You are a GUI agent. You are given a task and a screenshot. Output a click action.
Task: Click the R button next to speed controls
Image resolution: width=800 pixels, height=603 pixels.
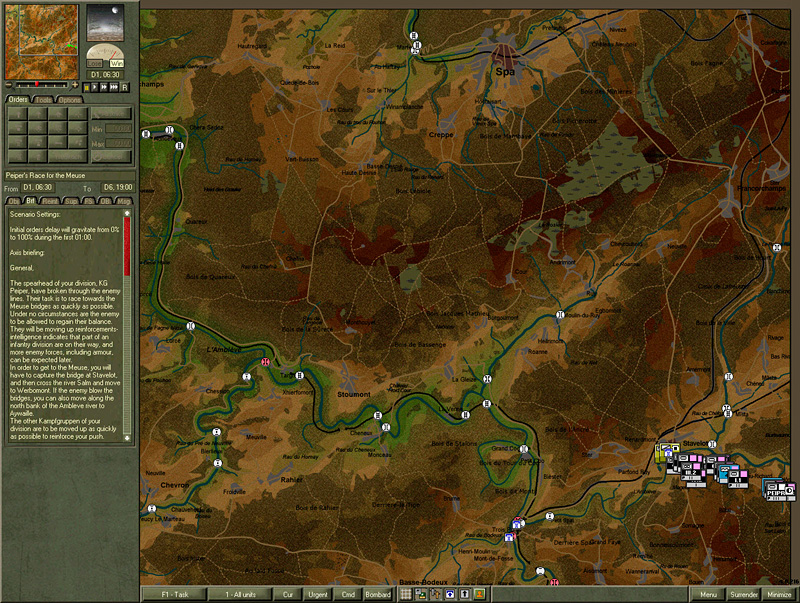click(x=124, y=87)
